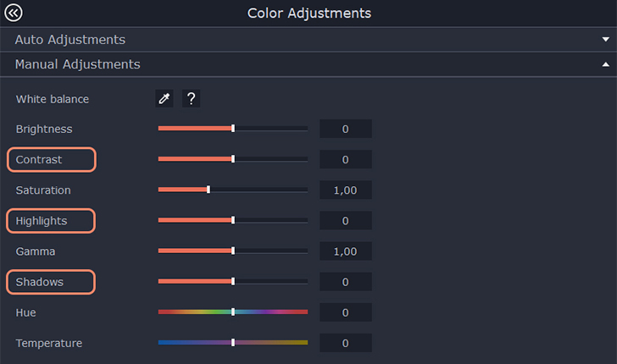This screenshot has width=617, height=364.
Task: Click the Hue rainbow slider
Action: (x=233, y=312)
